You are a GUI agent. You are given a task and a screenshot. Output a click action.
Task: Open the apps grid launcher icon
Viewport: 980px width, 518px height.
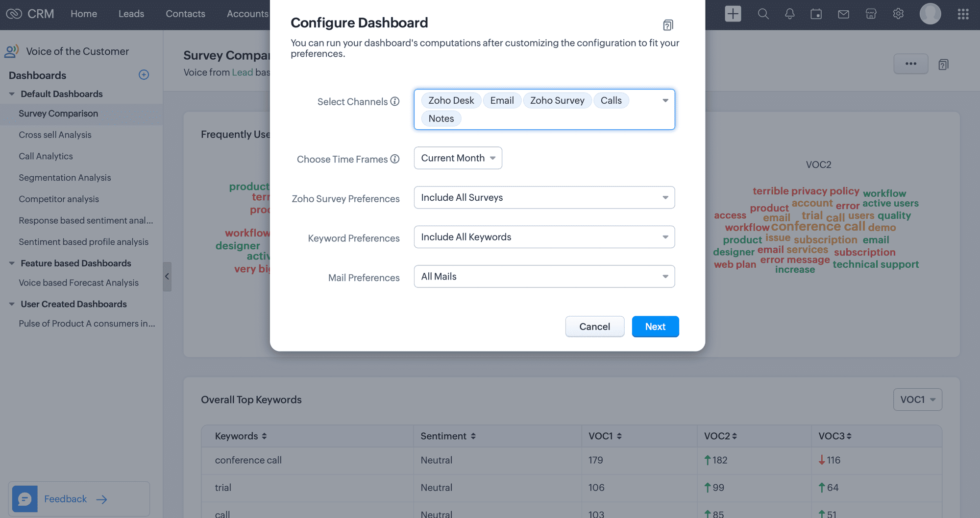[963, 14]
